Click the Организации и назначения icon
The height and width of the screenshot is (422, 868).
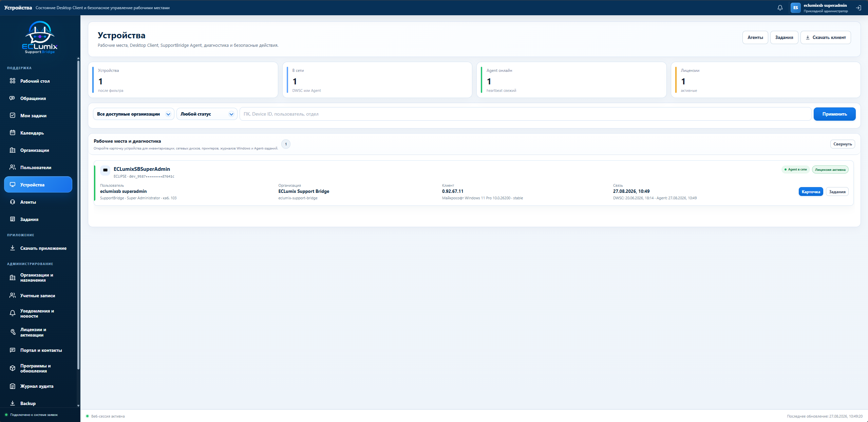[13, 278]
